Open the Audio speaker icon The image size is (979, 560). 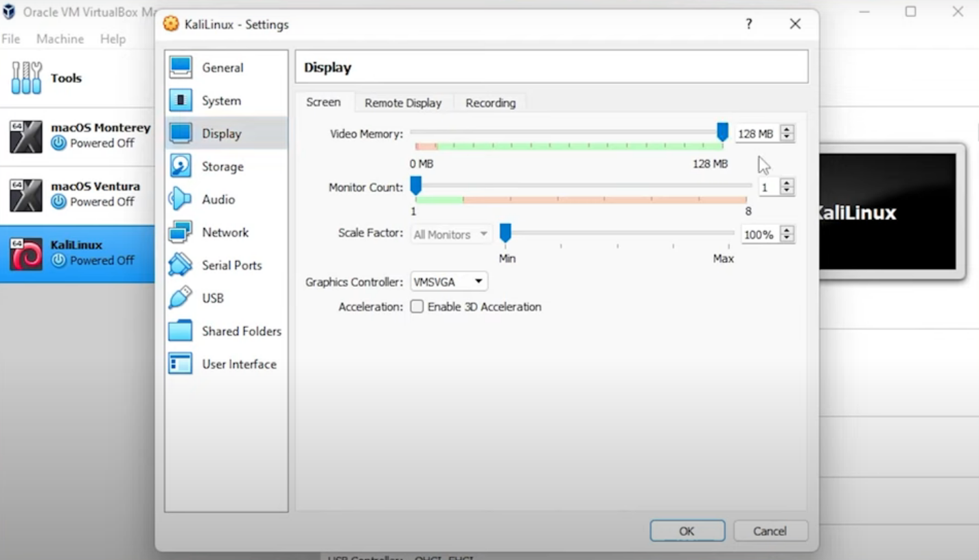pyautogui.click(x=181, y=199)
